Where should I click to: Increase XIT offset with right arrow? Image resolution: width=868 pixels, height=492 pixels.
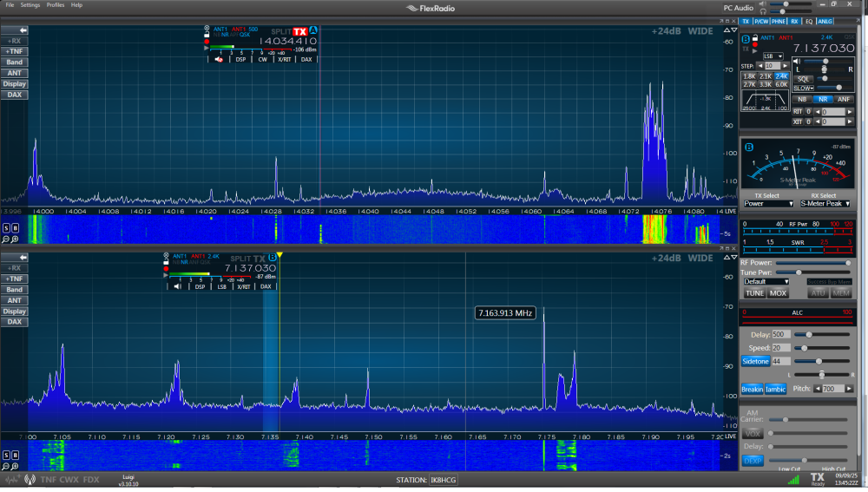(850, 121)
